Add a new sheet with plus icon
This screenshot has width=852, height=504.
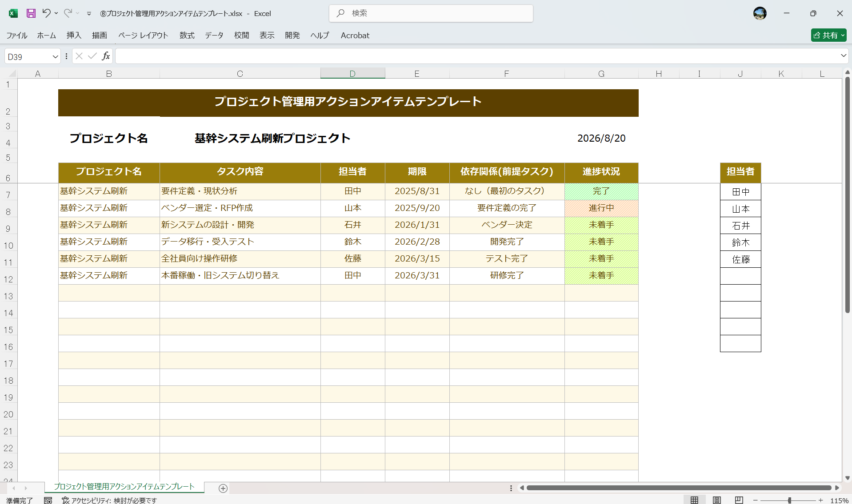point(223,488)
